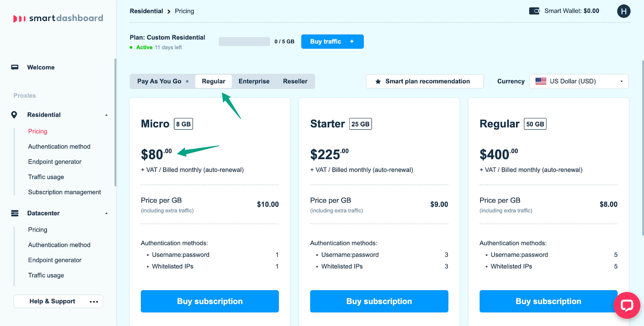
Task: Open the US Dollar currency dropdown
Action: 578,81
